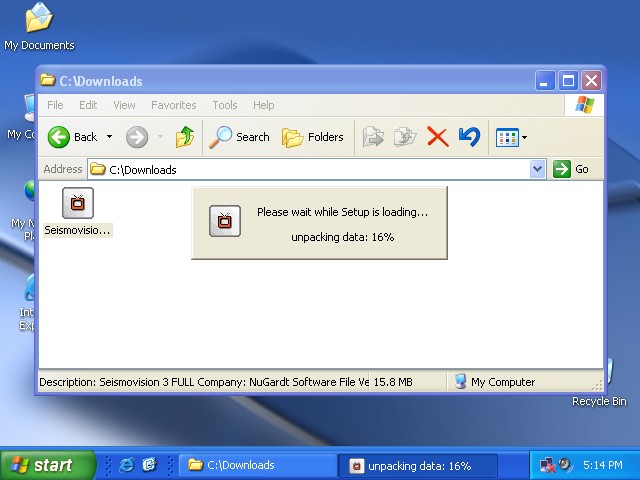Expand the Address bar dropdown arrow
This screenshot has width=640, height=480.
(537, 169)
